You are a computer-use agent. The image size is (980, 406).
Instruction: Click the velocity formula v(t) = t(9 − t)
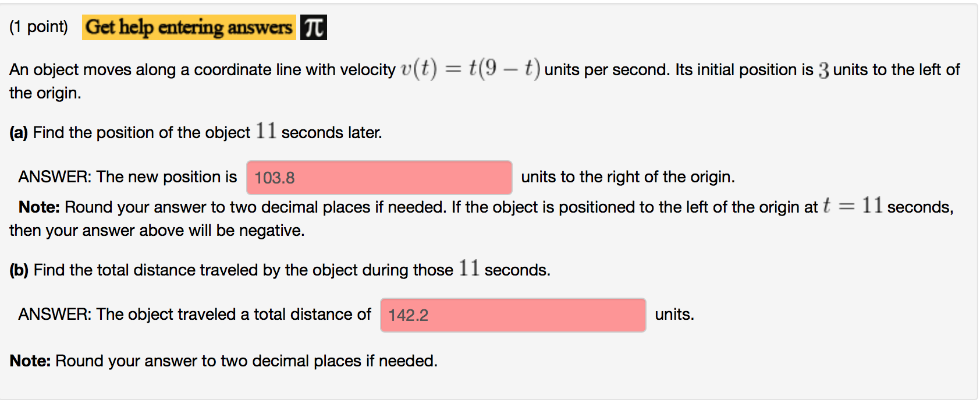(470, 69)
